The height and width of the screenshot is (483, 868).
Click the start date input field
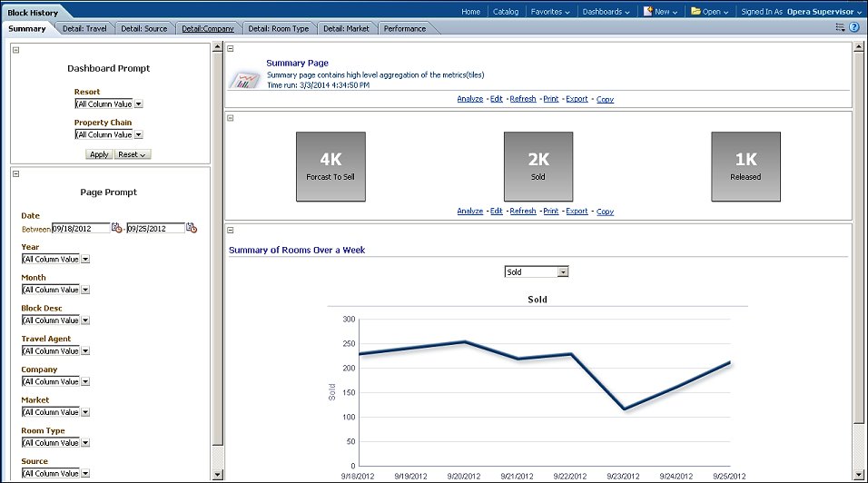pyautogui.click(x=81, y=229)
